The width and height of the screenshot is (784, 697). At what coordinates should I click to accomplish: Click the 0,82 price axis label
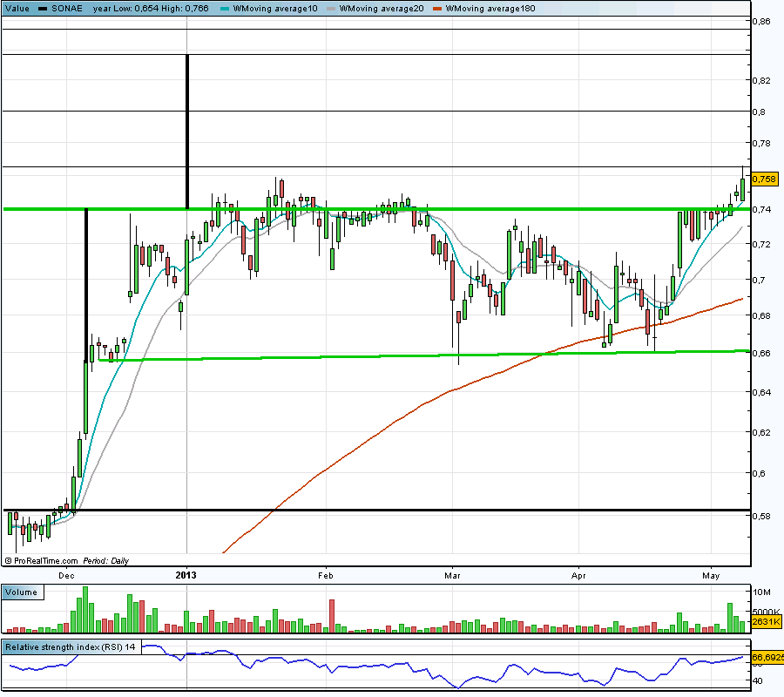(761, 80)
